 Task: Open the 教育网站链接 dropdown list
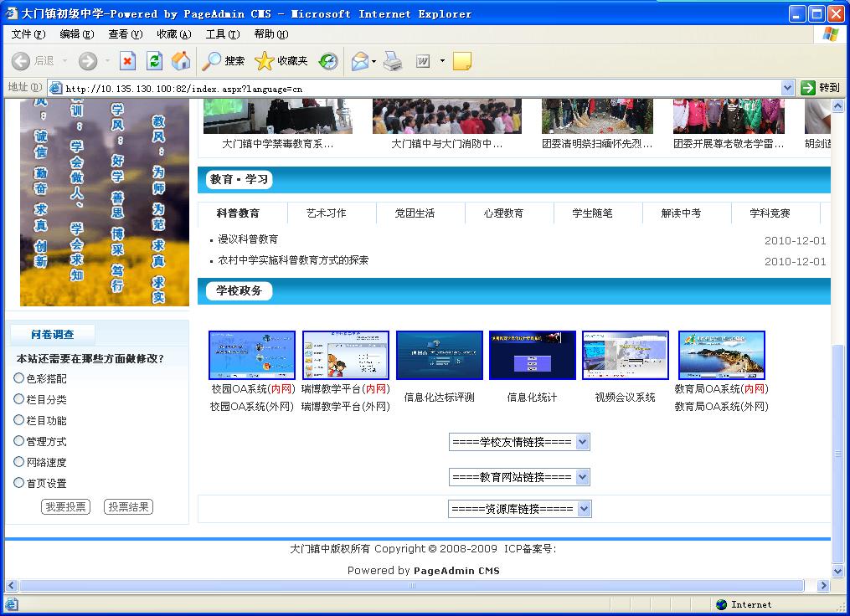click(x=519, y=477)
